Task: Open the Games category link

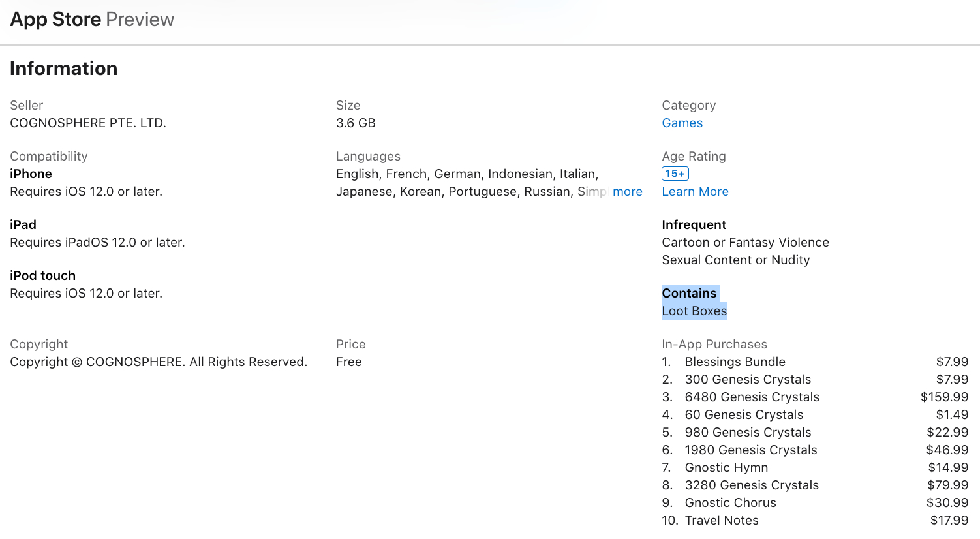Action: pos(682,123)
